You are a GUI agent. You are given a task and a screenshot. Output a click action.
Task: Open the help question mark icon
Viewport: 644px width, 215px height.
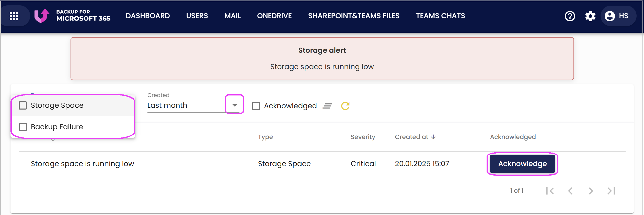pos(570,16)
